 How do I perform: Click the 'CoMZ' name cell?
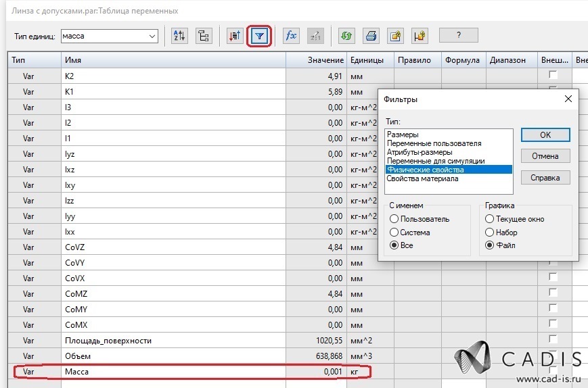point(173,294)
